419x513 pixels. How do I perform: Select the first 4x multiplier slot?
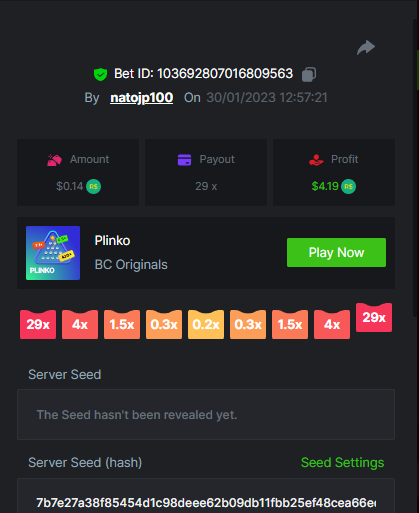pyautogui.click(x=80, y=324)
